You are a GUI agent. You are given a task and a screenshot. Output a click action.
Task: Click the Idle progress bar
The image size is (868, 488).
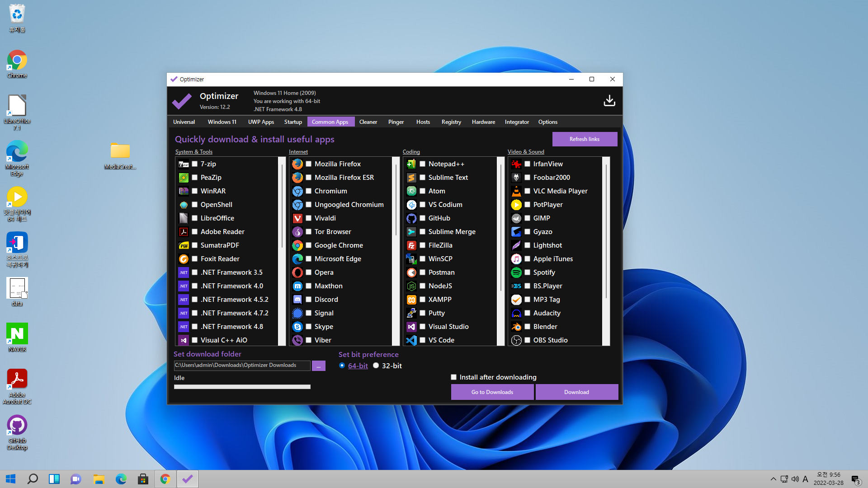point(242,387)
